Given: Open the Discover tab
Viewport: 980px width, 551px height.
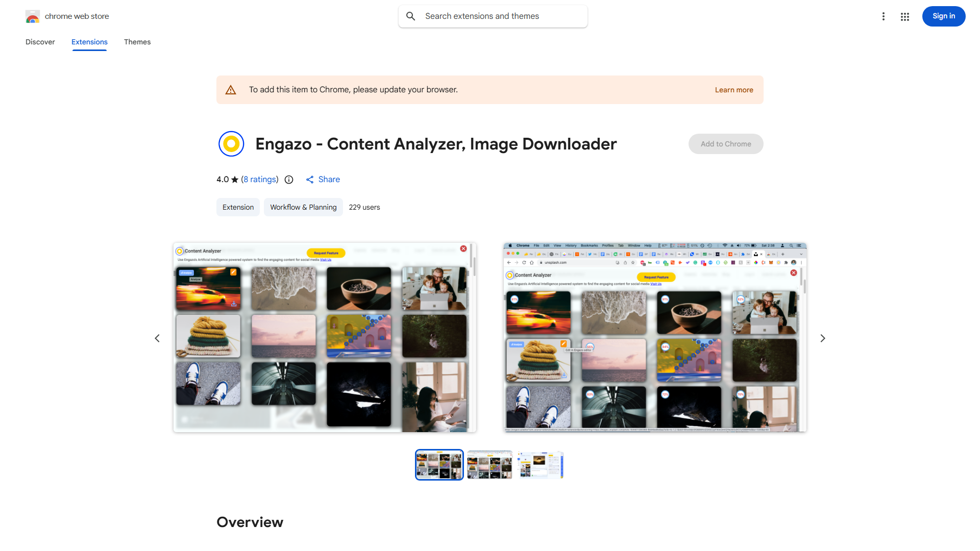Looking at the screenshot, I should point(40,42).
